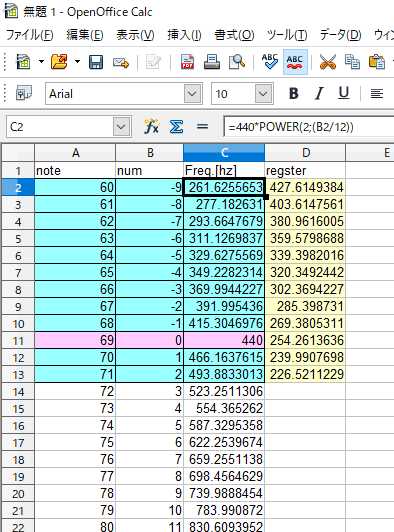Select cell with value 254.2613636
Image resolution: width=394 pixels, height=532 pixels.
click(x=305, y=340)
